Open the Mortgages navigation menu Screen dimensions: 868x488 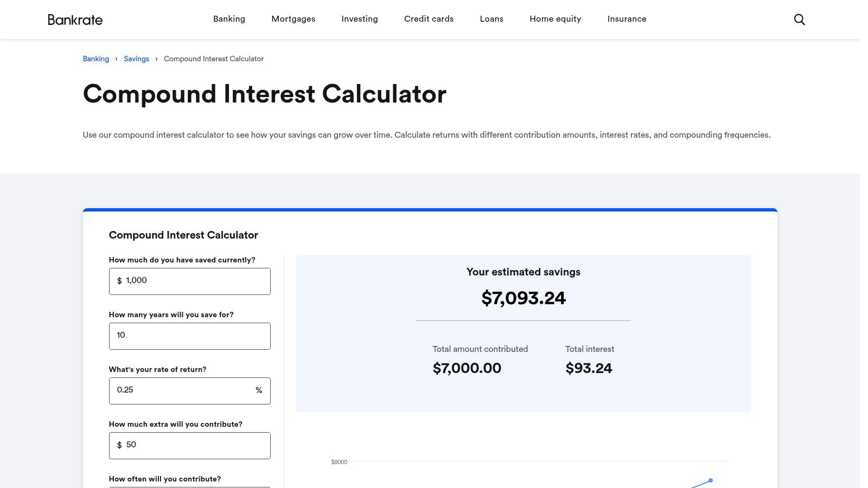point(293,19)
